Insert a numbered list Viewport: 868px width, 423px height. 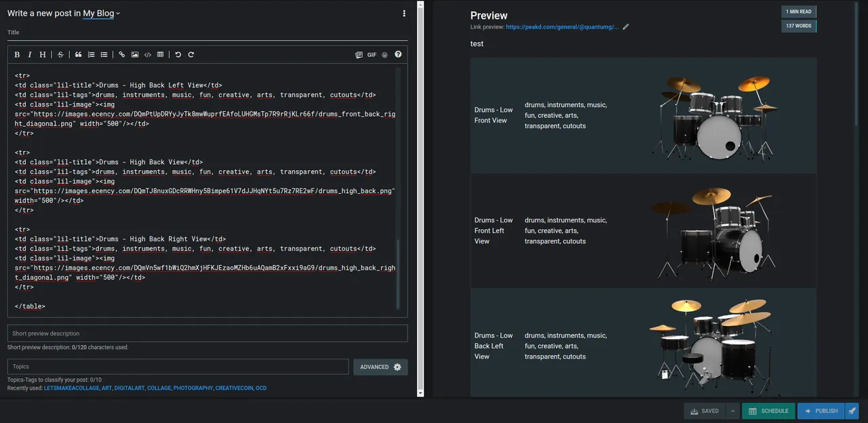pos(92,55)
